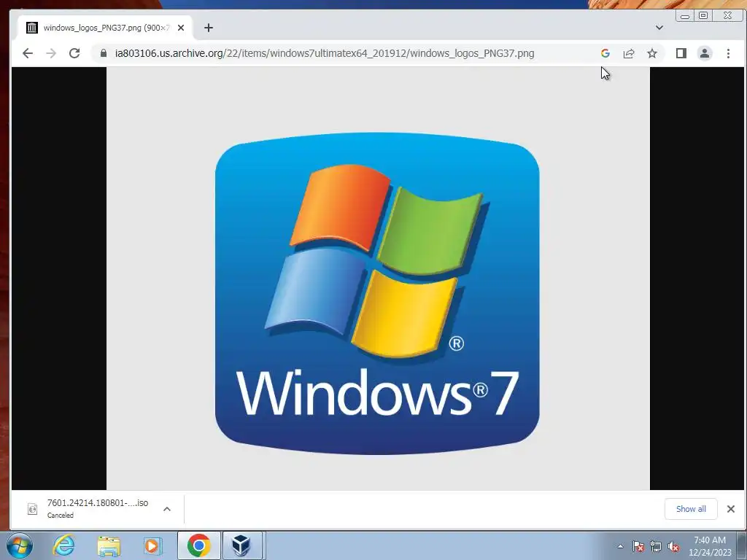Screen dimensions: 747x560
Task: Expand the tab search dropdown arrow
Action: (659, 28)
